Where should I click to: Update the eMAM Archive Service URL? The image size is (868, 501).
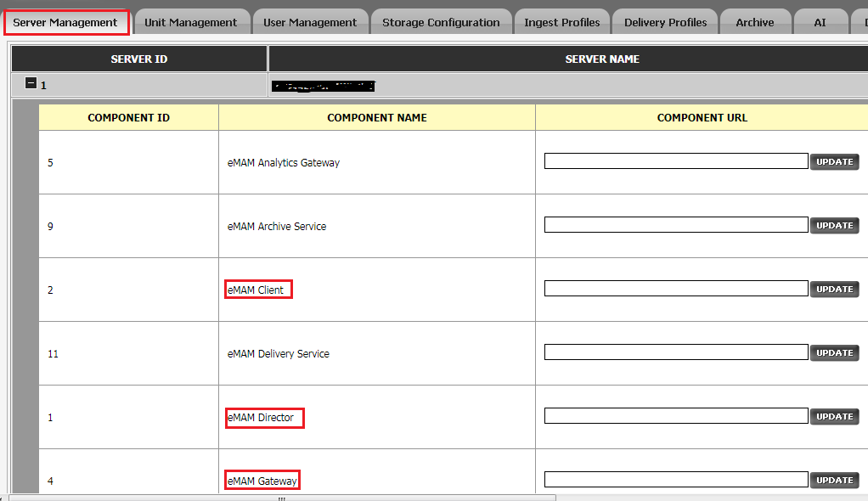834,225
